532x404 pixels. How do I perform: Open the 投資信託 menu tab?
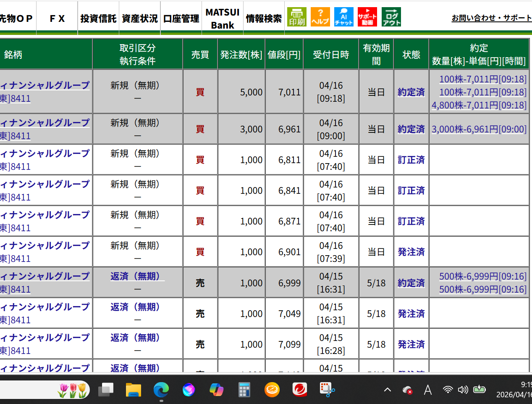(x=98, y=18)
